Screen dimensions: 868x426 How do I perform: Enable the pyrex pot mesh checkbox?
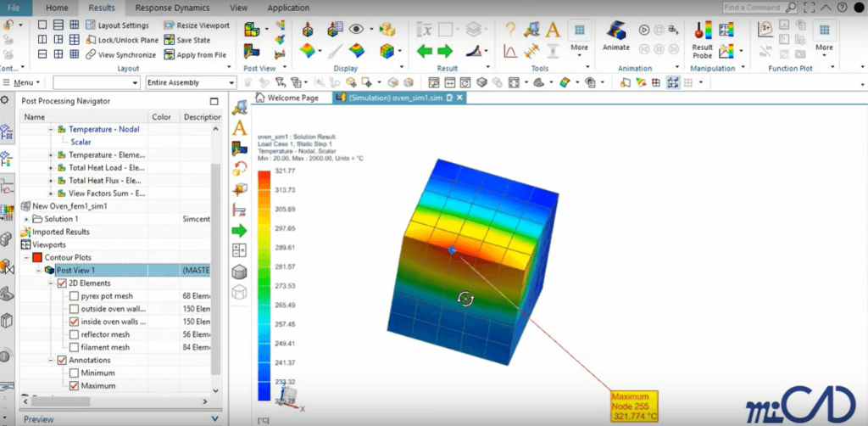[75, 296]
